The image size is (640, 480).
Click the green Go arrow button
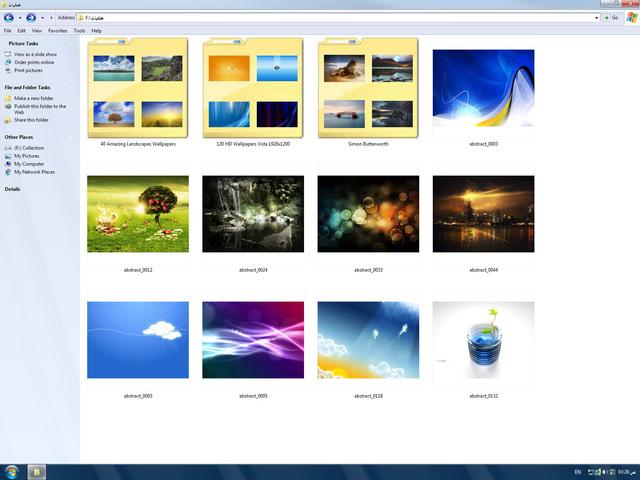coord(606,18)
